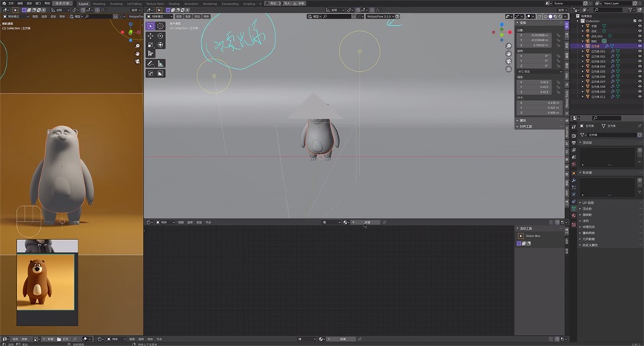644x346 pixels.
Task: Choose the Measure tool
Action: click(160, 63)
